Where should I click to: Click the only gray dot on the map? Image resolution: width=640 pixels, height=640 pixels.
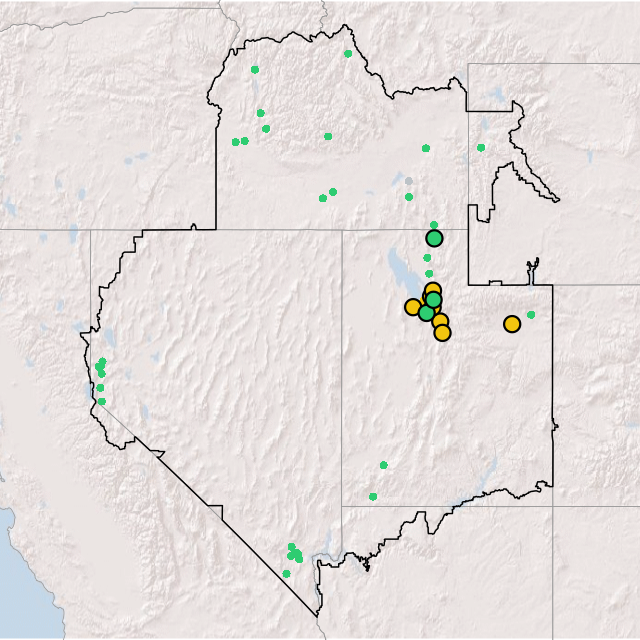click(x=408, y=181)
